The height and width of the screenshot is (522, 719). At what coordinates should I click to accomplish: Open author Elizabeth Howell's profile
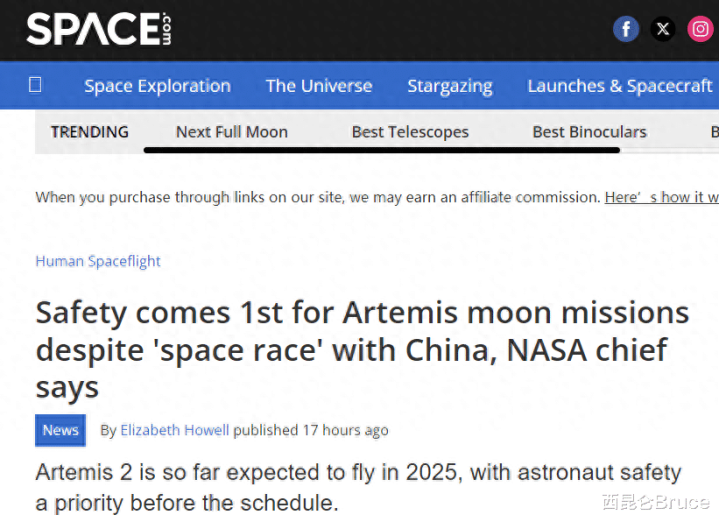coord(174,430)
